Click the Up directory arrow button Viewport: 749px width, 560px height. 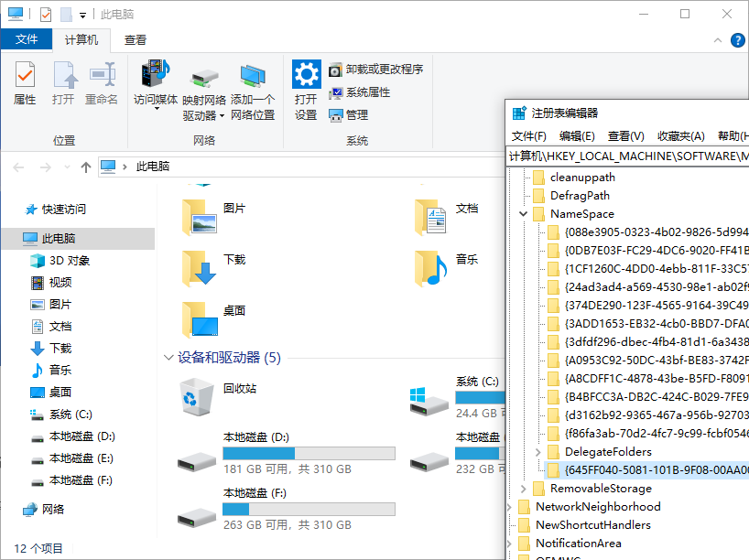tap(86, 167)
